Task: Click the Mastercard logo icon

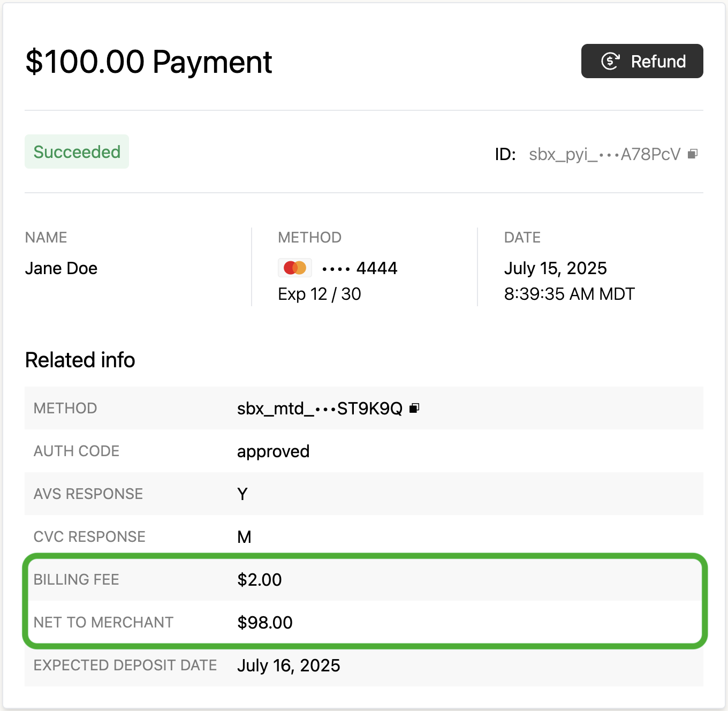Action: [x=295, y=268]
